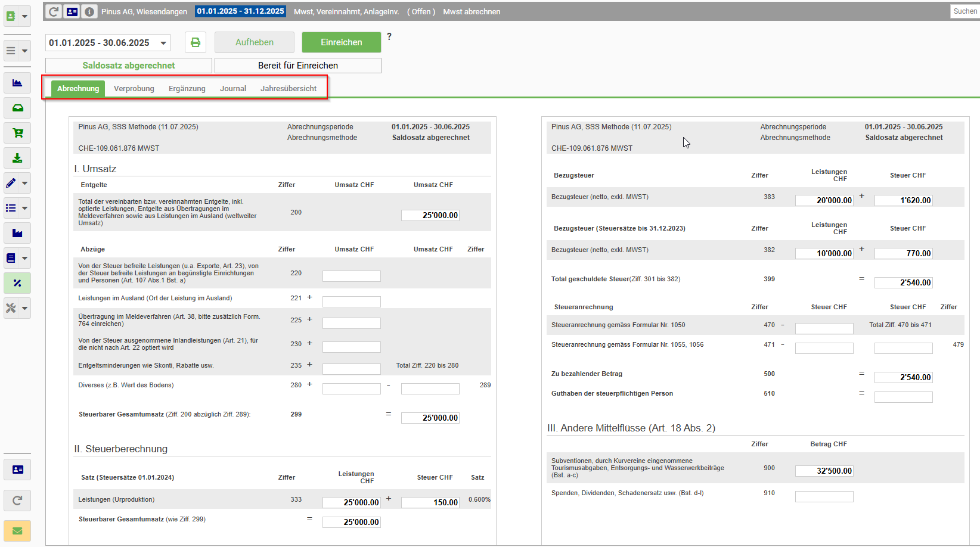The image size is (980, 547).
Task: Click the empty Ziffer 910 Spenden field
Action: [824, 496]
